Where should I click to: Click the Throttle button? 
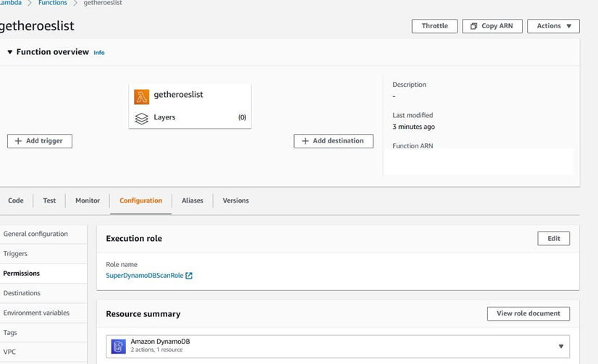(x=434, y=26)
